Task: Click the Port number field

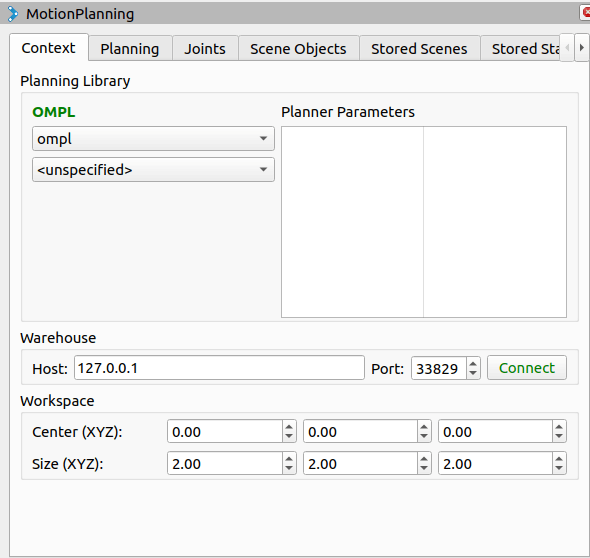Action: pos(439,368)
